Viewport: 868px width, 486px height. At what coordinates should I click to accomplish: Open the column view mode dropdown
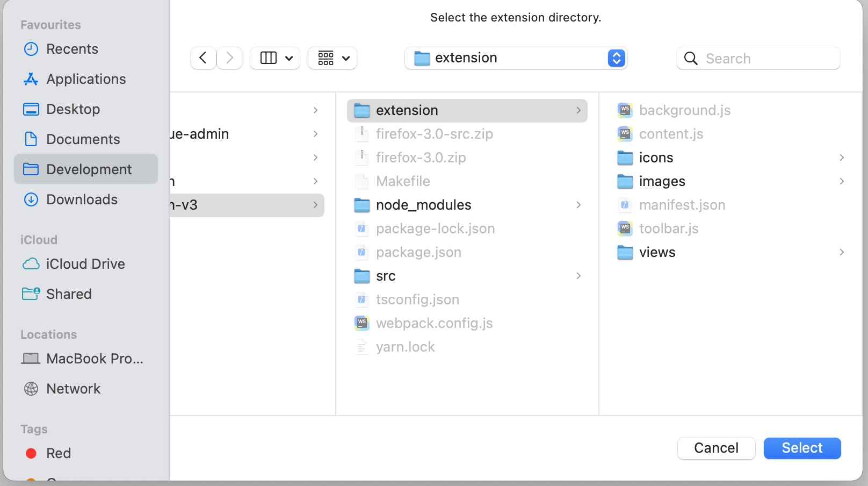(275, 58)
